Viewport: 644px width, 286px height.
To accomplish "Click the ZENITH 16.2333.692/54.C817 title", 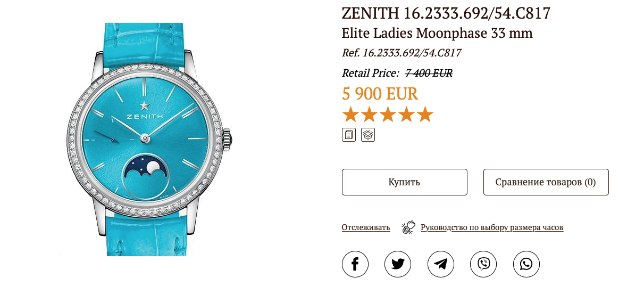I will click(x=446, y=13).
